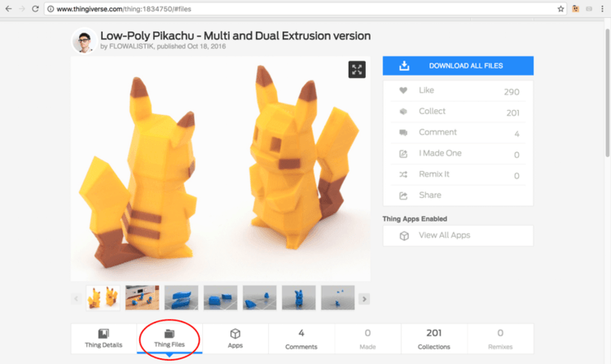Show previous thumbnails with left arrow
This screenshot has width=611, height=364.
click(x=77, y=299)
